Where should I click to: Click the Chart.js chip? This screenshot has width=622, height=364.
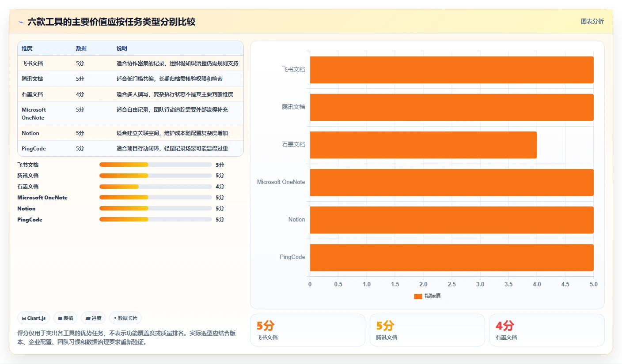[x=34, y=318]
